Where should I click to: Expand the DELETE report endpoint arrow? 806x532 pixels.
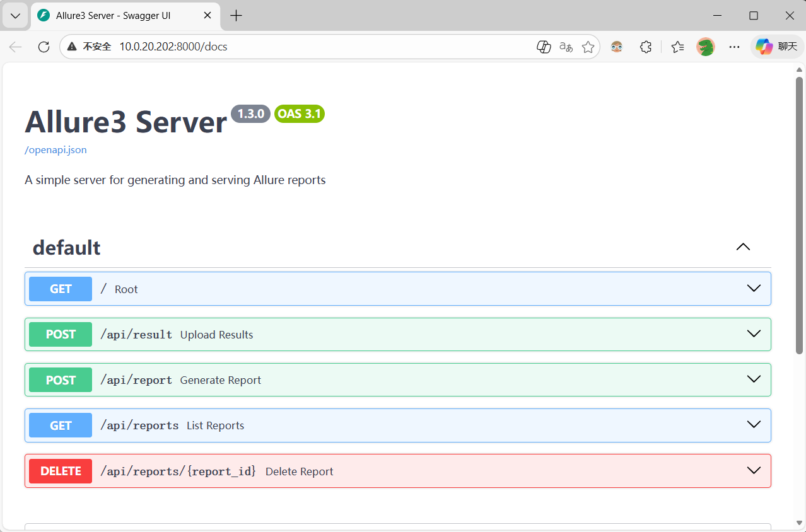pos(754,471)
